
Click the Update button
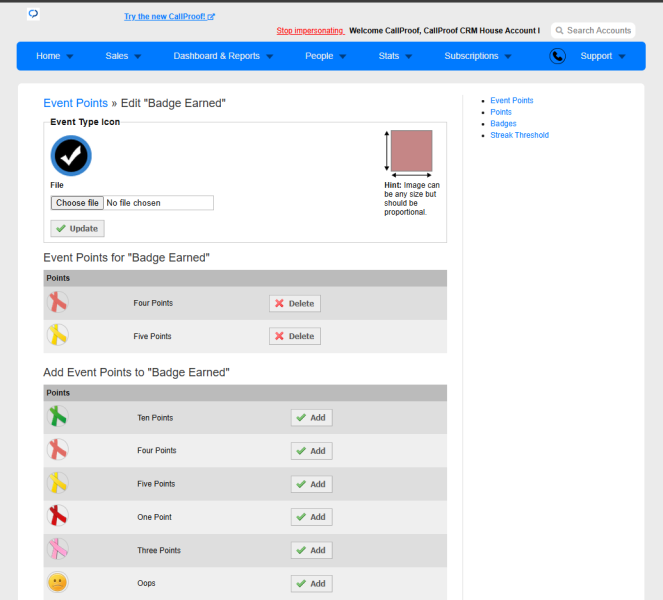pos(77,228)
